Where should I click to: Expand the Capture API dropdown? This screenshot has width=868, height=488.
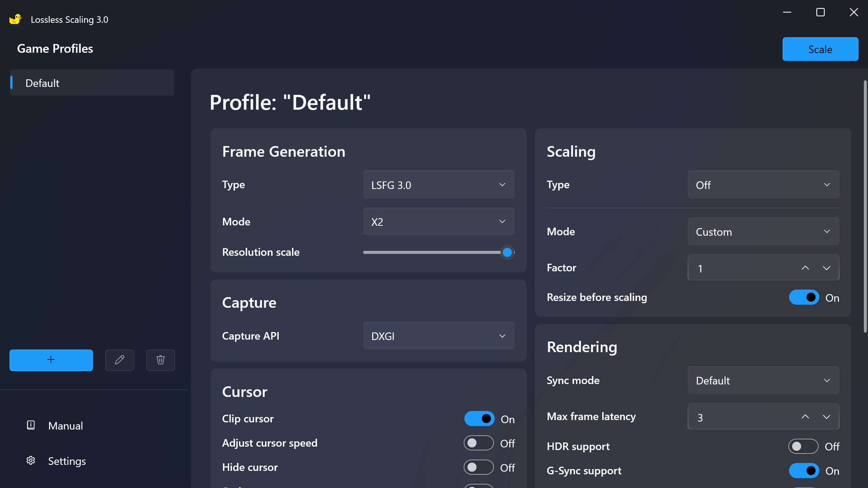click(438, 335)
